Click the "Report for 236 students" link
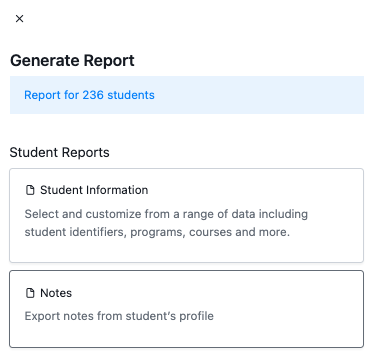375x360 pixels. [x=89, y=95]
